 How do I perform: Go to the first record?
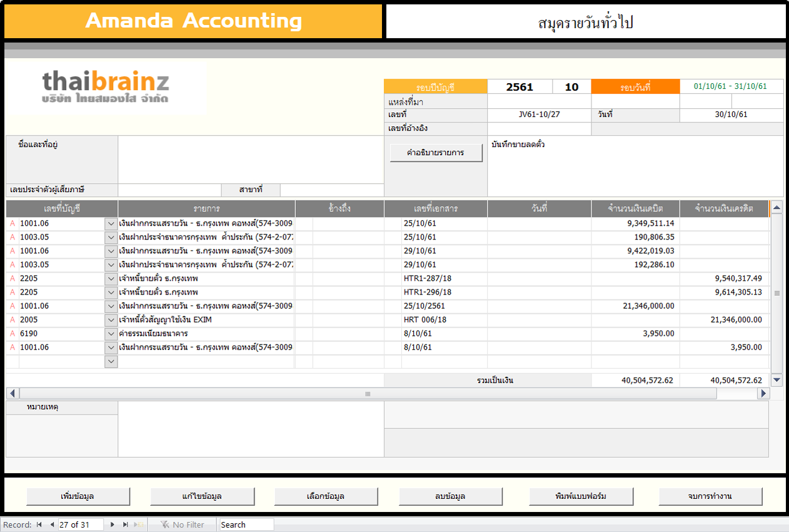[39, 525]
